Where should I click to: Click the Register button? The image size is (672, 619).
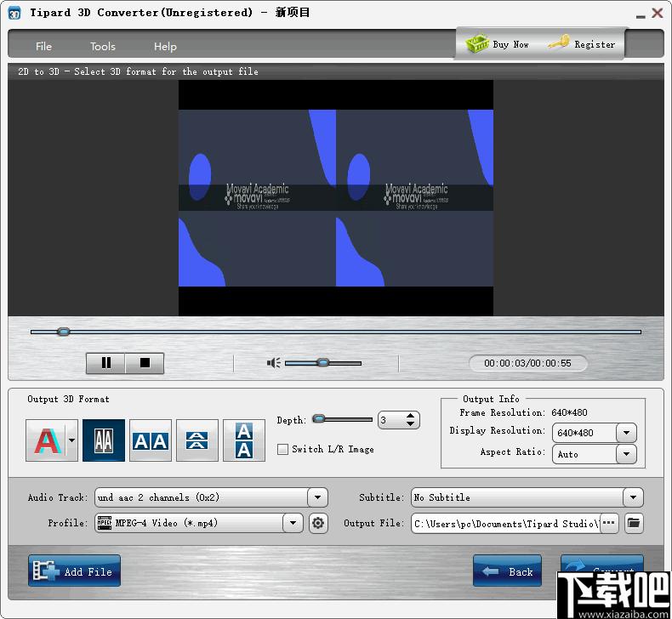coord(582,44)
